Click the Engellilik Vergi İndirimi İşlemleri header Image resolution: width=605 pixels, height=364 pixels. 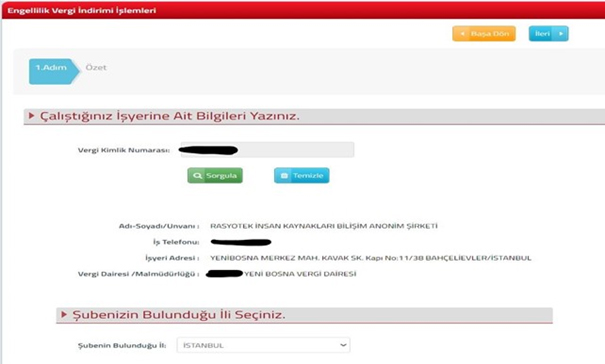(x=82, y=11)
